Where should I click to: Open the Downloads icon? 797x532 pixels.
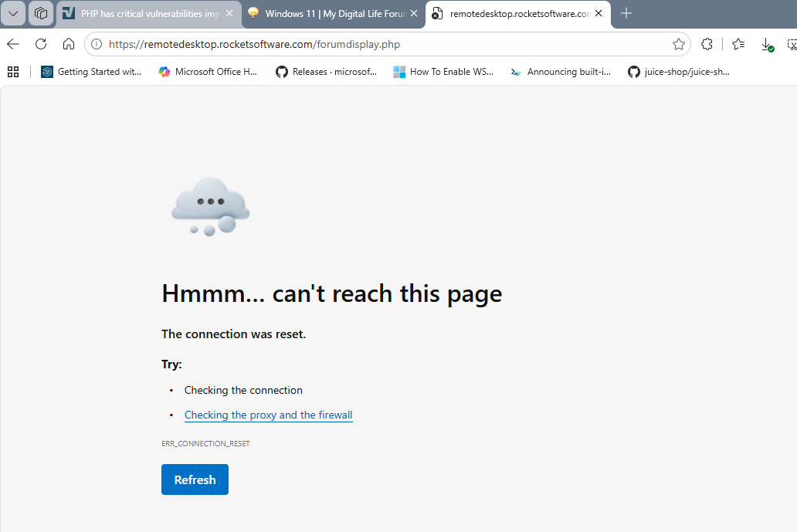[x=767, y=45]
